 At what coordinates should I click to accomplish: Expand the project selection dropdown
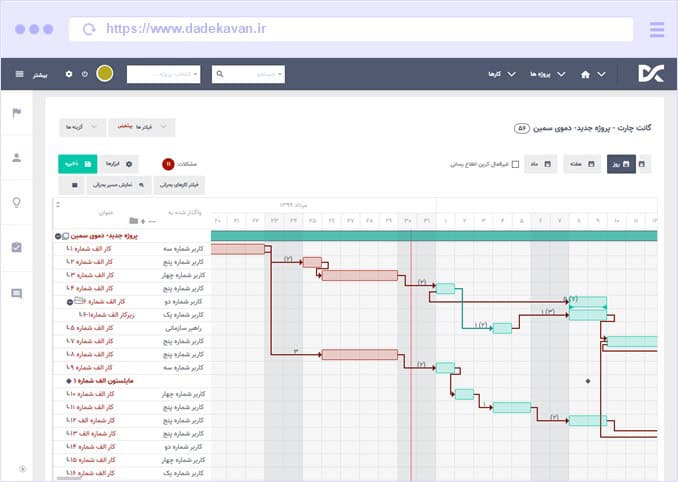point(163,74)
